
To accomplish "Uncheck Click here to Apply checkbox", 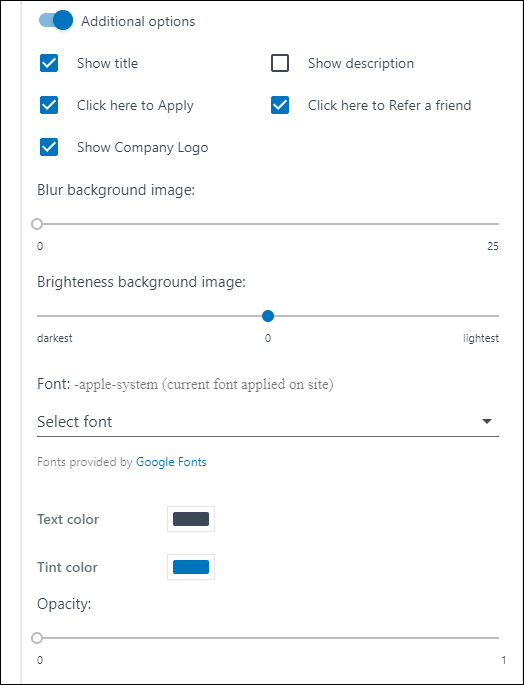I will click(49, 105).
